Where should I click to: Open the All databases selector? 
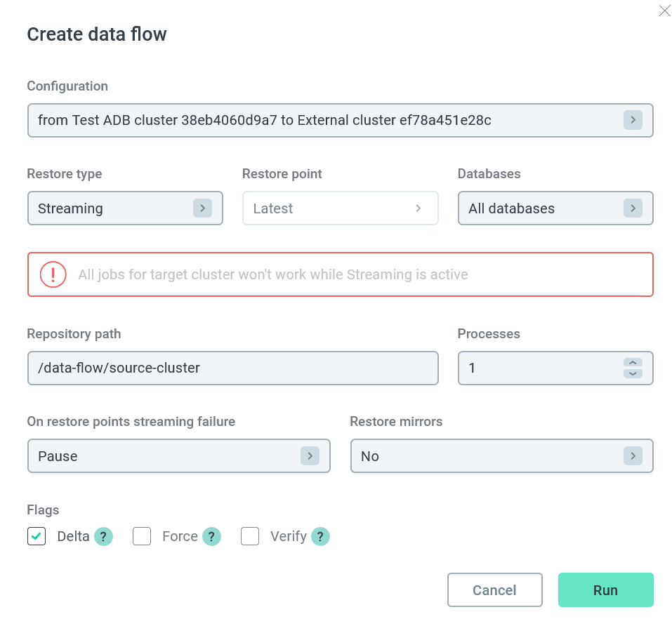555,208
